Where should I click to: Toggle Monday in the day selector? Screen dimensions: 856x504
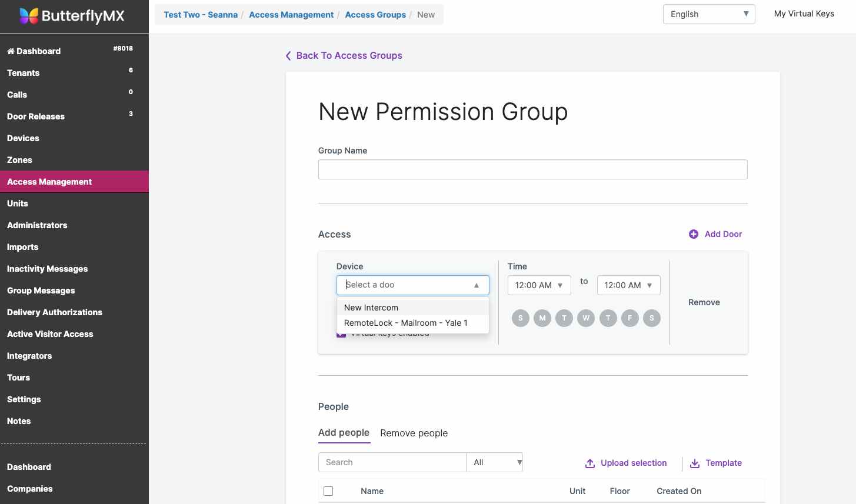[x=542, y=318]
